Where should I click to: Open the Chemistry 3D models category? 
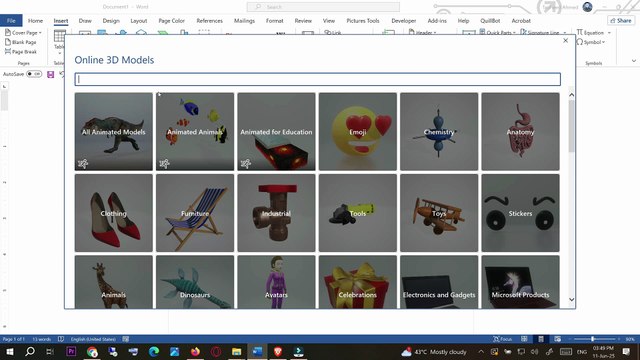point(439,131)
